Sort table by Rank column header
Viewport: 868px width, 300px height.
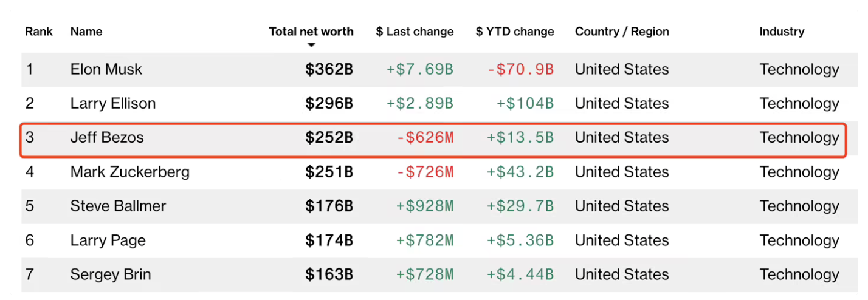pos(39,32)
